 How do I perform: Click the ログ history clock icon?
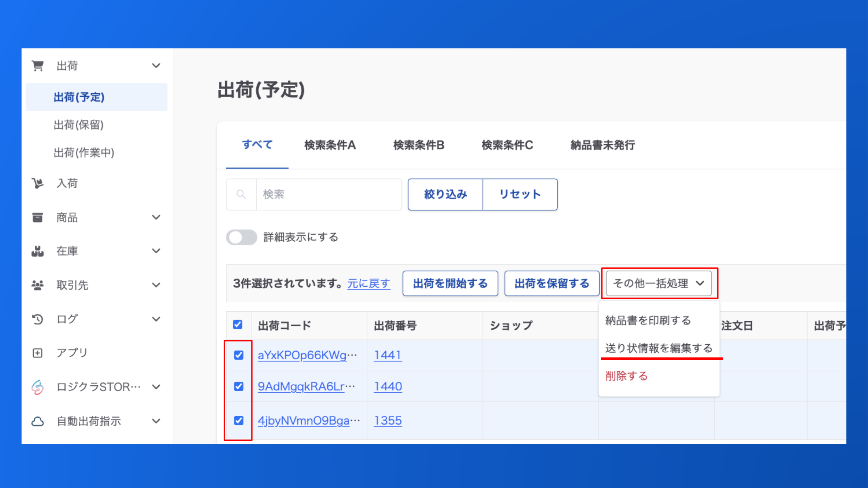[37, 319]
